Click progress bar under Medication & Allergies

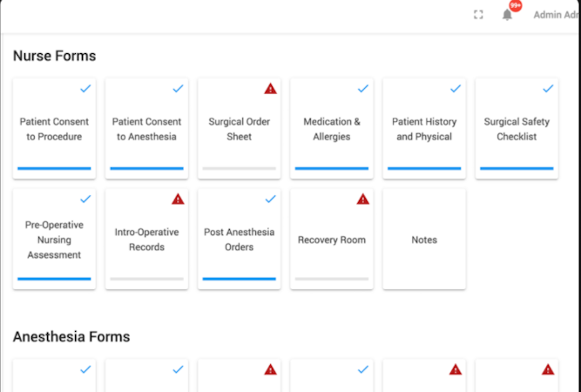(x=331, y=168)
